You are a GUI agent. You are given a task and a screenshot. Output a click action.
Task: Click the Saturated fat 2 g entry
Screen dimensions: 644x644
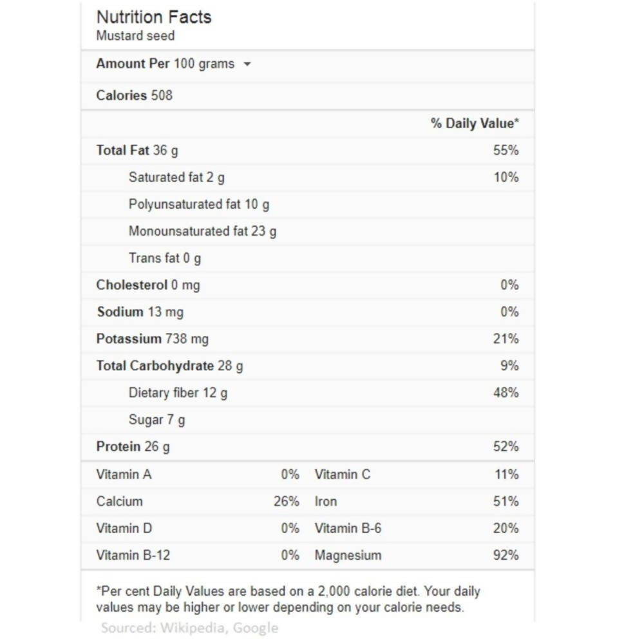[176, 177]
